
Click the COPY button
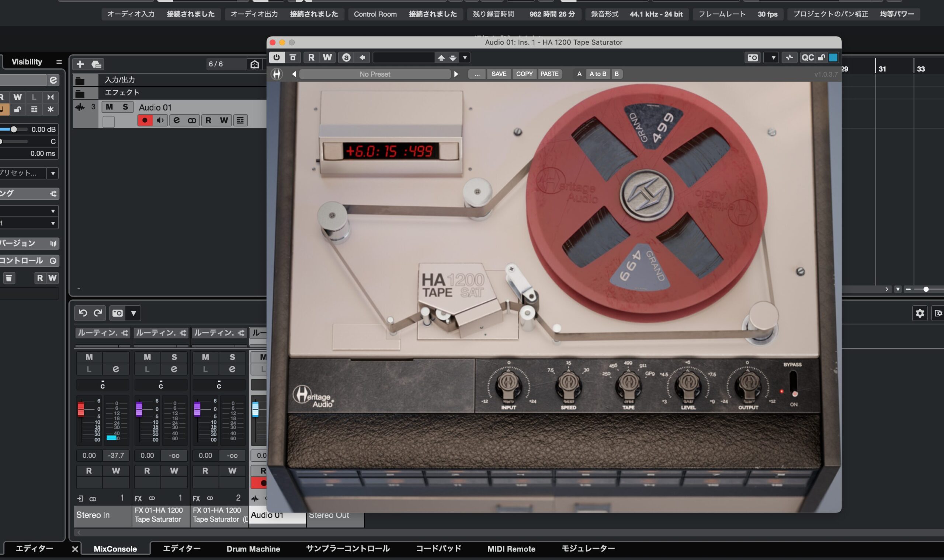pos(524,74)
